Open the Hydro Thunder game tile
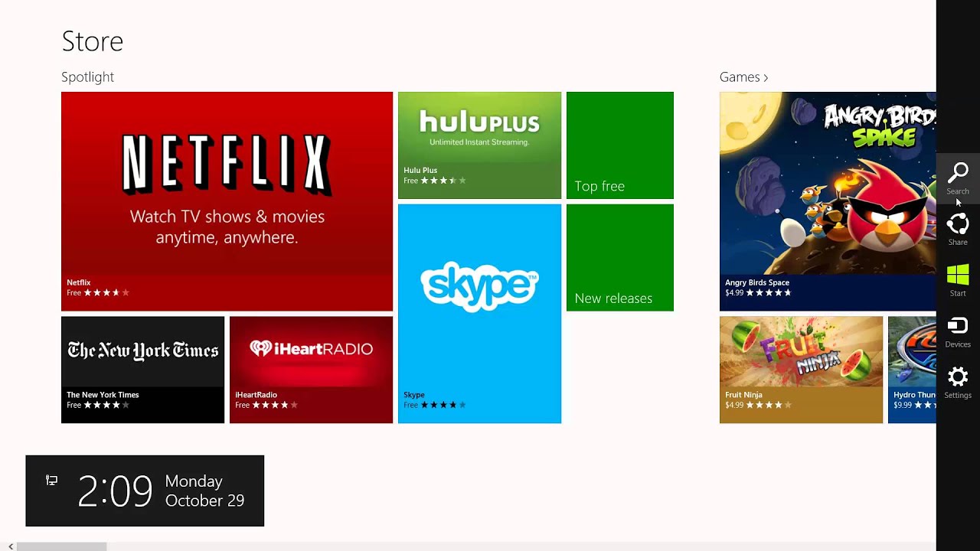Viewport: 980px width, 551px height. point(912,370)
